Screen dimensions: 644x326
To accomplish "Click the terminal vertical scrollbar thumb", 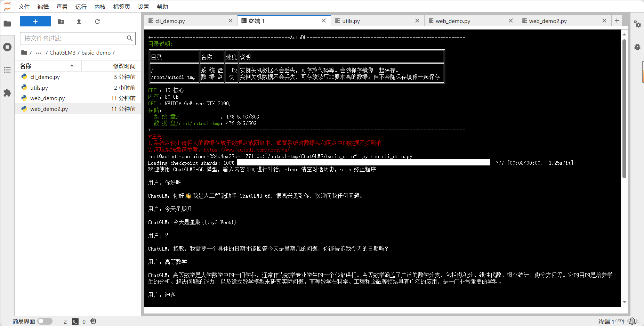I will [x=624, y=109].
